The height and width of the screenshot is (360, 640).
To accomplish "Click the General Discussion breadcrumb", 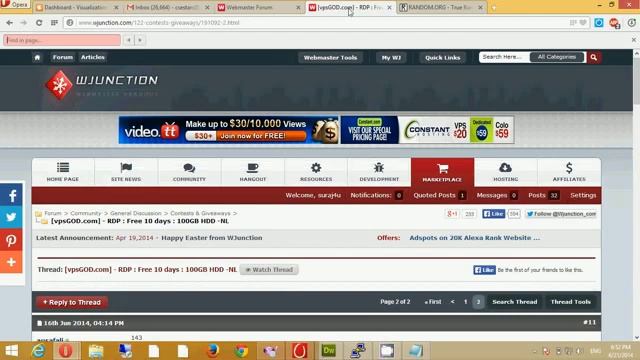I will point(136,213).
